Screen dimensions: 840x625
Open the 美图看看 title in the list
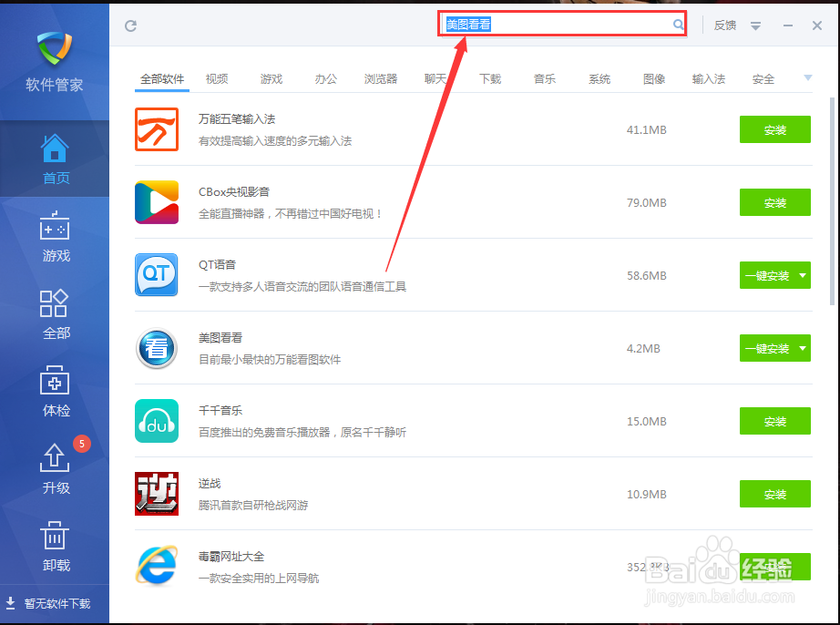coord(220,337)
